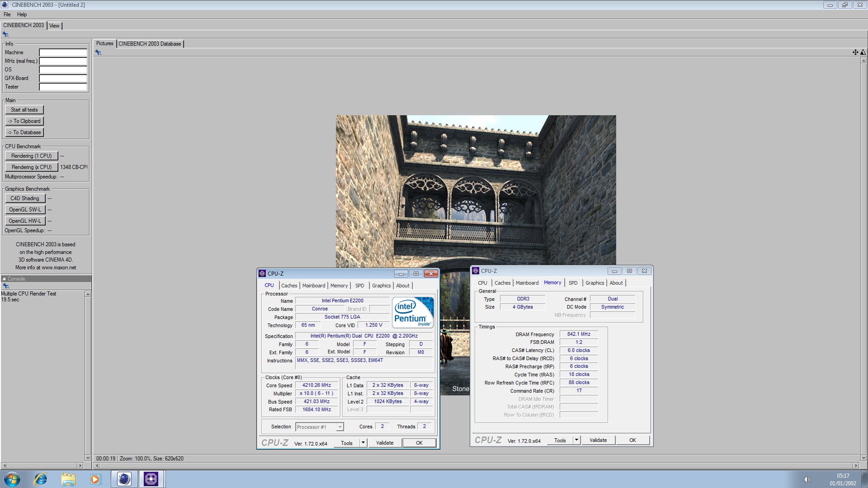
Task: Run Rendering (x CPU) benchmark
Action: [32, 167]
